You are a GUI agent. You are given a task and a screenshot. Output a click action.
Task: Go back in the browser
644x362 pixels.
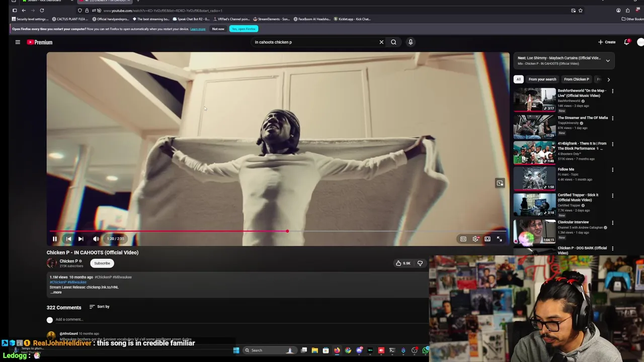point(24,11)
